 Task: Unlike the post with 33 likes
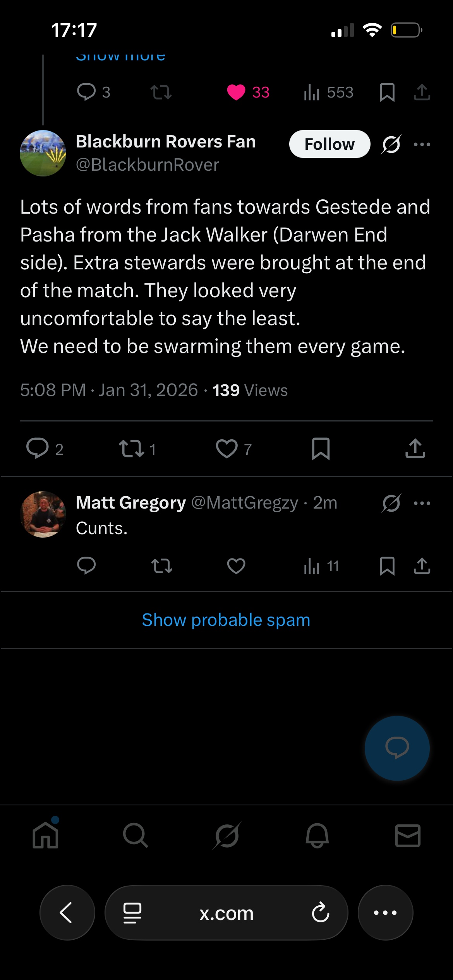click(236, 92)
